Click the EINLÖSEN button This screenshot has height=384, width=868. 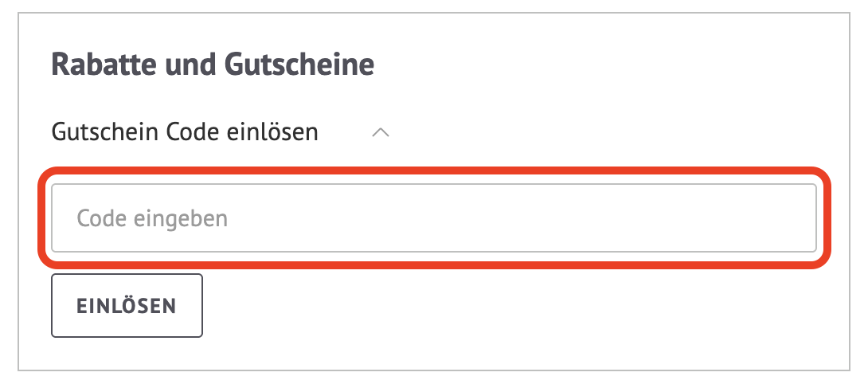click(127, 305)
